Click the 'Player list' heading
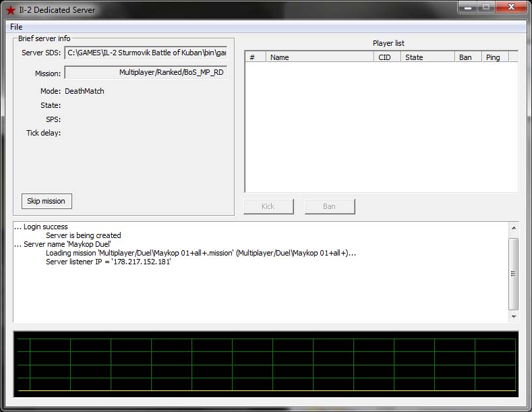The width and height of the screenshot is (532, 412). (388, 43)
